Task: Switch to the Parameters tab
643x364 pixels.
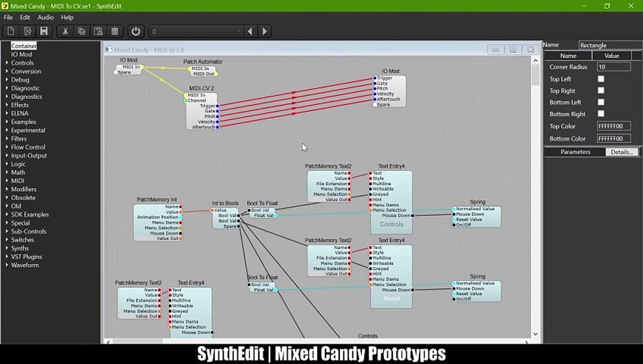Action: click(575, 152)
